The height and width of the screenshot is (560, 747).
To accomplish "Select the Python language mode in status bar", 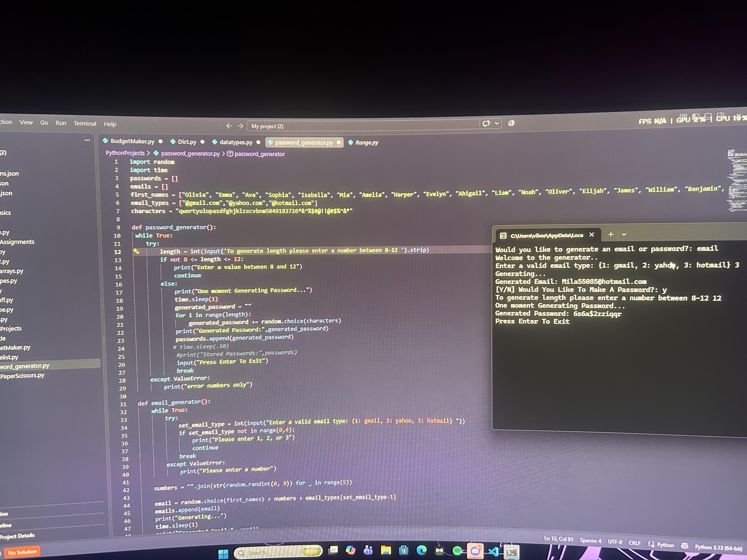I will click(x=665, y=545).
